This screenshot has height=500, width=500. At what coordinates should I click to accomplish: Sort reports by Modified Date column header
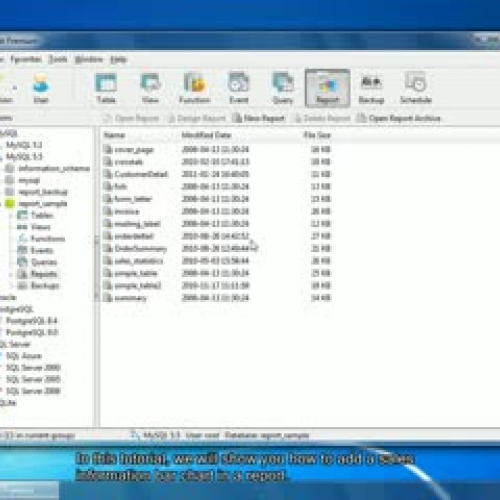coord(206,135)
